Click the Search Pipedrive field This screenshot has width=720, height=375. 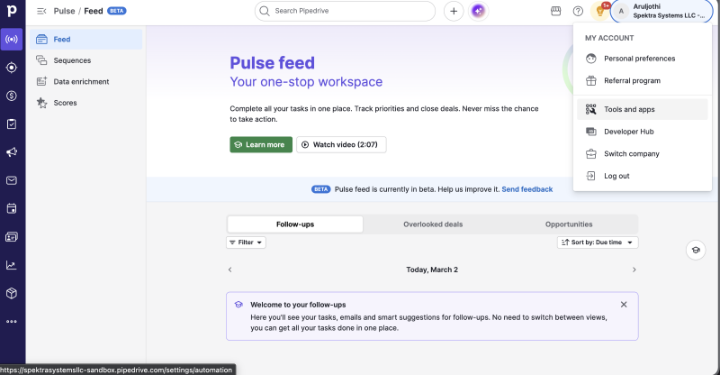coord(345,11)
